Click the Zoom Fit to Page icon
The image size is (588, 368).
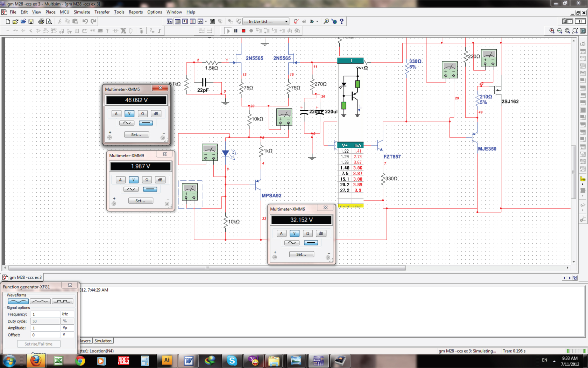pyautogui.click(x=575, y=31)
